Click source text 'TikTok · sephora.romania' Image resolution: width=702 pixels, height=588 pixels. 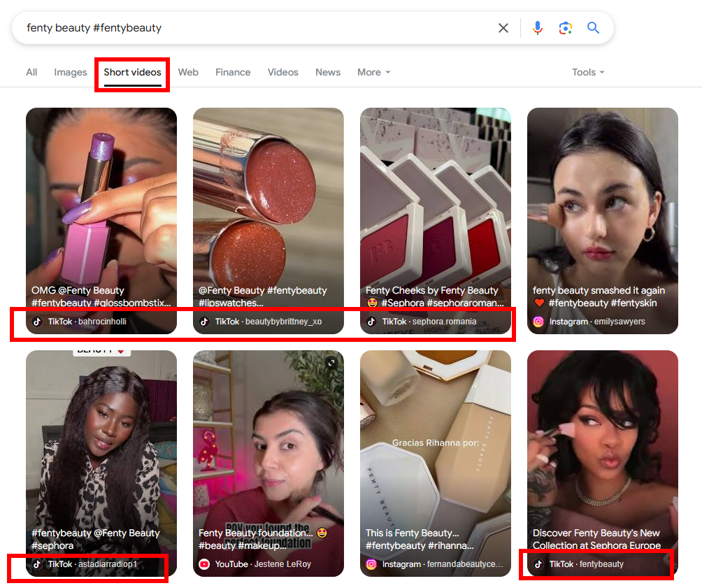point(429,322)
